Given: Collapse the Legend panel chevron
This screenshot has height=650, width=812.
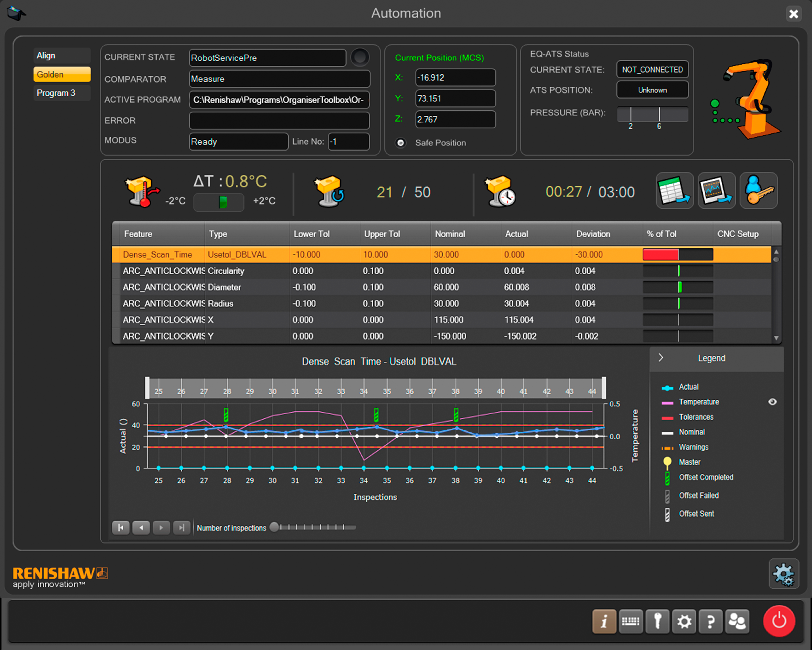Looking at the screenshot, I should coord(661,358).
